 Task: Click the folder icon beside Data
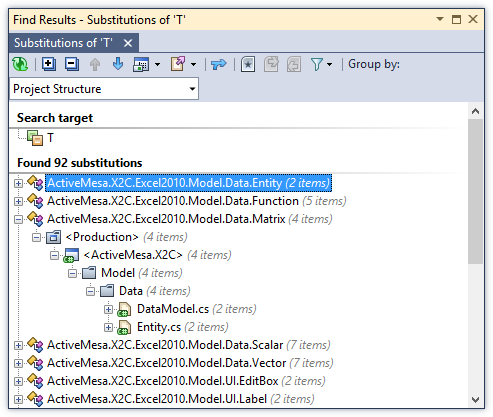[107, 291]
